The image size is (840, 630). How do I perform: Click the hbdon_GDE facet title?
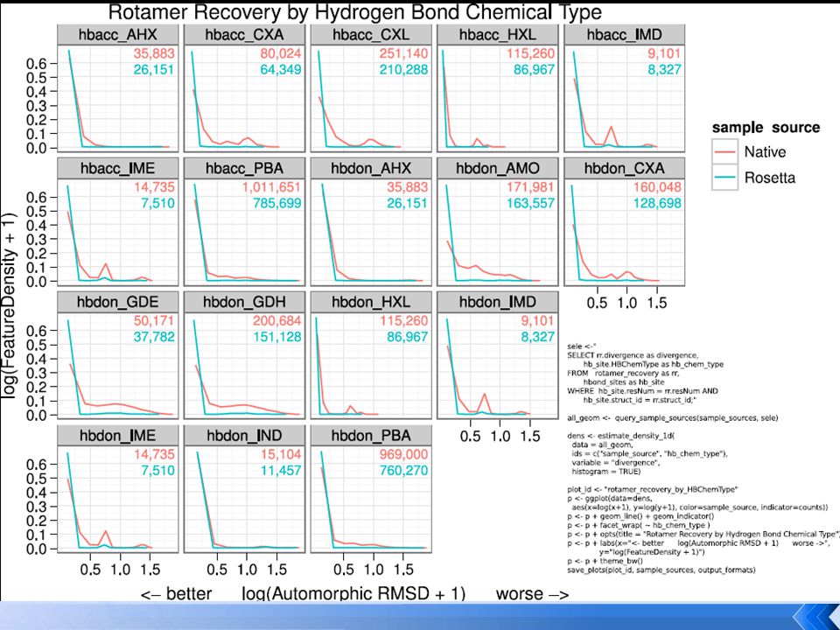pos(118,302)
